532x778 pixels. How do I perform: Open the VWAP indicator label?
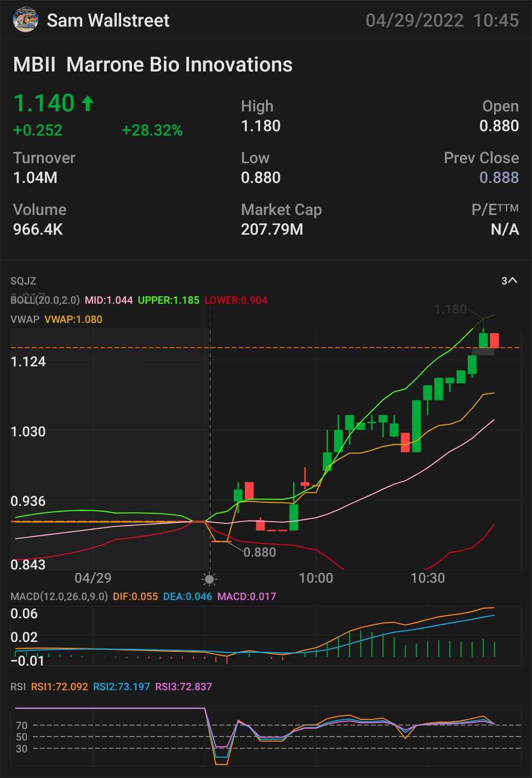25,319
